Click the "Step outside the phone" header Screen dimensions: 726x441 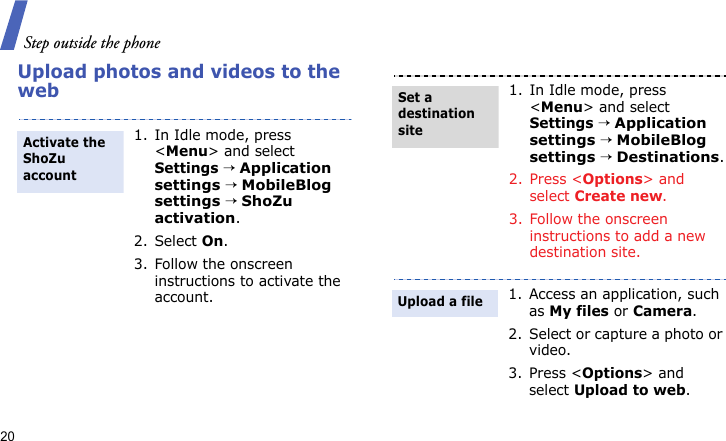[x=91, y=42]
